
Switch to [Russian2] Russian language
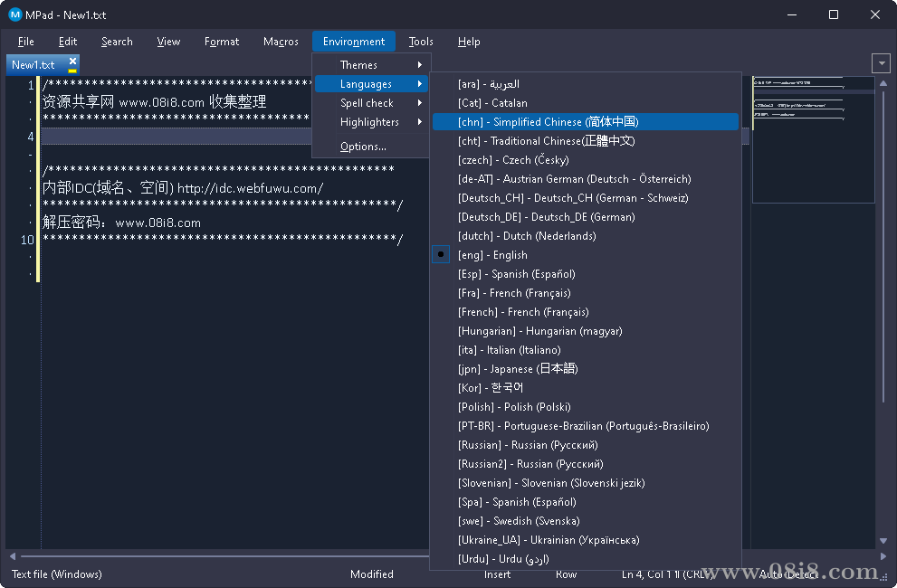(x=586, y=464)
